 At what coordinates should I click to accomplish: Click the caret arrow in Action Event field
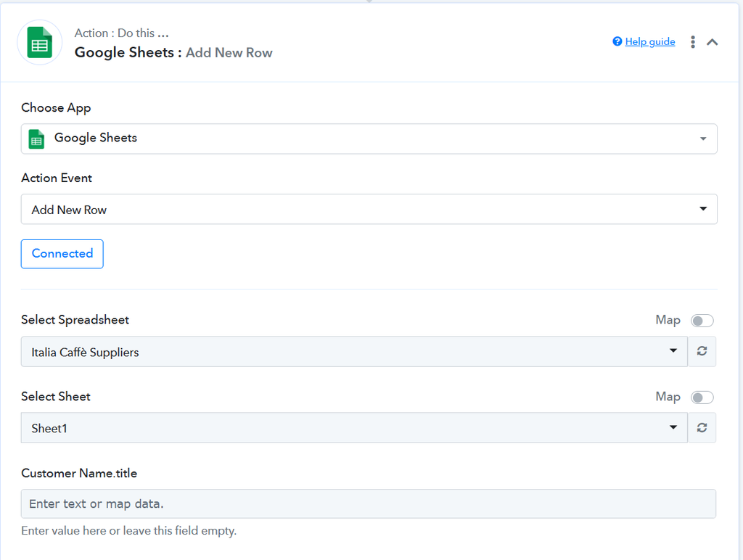point(702,209)
